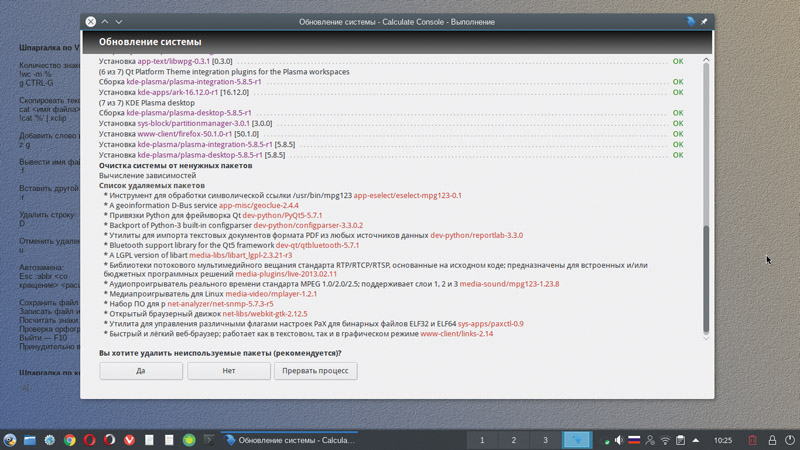Click package app-text/libwpg-0.3.1

click(173, 61)
